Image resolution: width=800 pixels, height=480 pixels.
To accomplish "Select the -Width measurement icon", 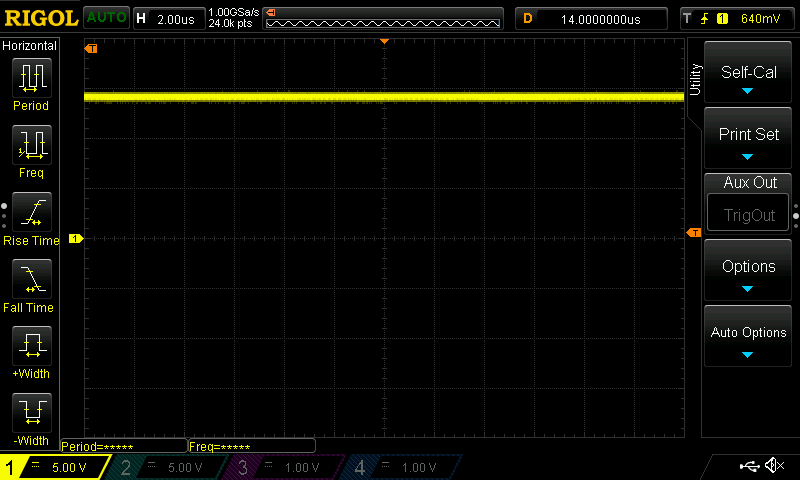I will click(x=32, y=413).
